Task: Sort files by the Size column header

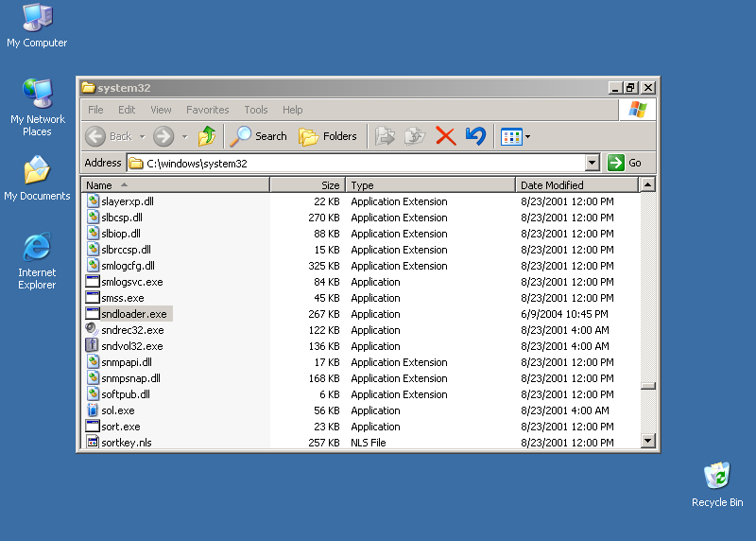Action: tap(307, 185)
